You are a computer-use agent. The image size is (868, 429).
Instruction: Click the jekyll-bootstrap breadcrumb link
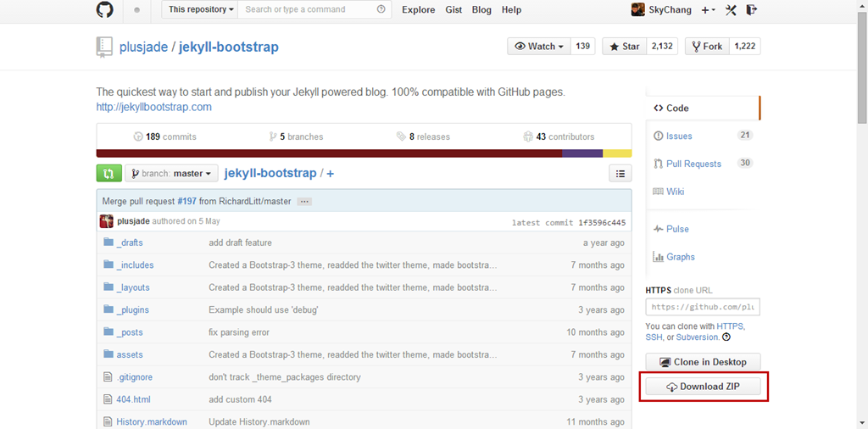[270, 173]
